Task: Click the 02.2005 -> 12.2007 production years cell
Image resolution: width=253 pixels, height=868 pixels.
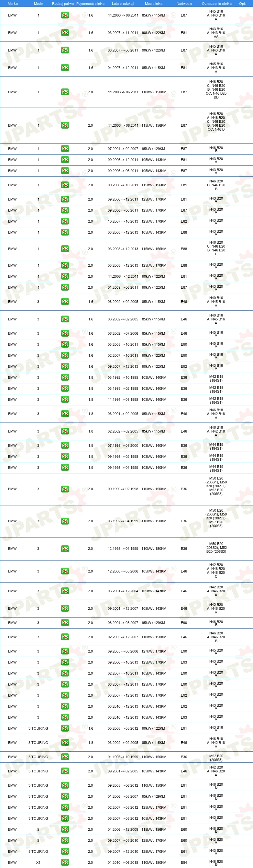Action: [123, 637]
